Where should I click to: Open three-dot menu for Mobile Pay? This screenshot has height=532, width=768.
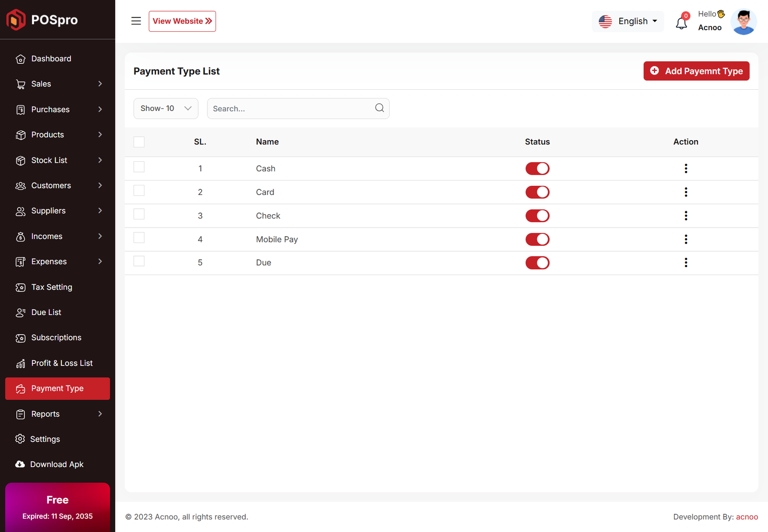(685, 239)
